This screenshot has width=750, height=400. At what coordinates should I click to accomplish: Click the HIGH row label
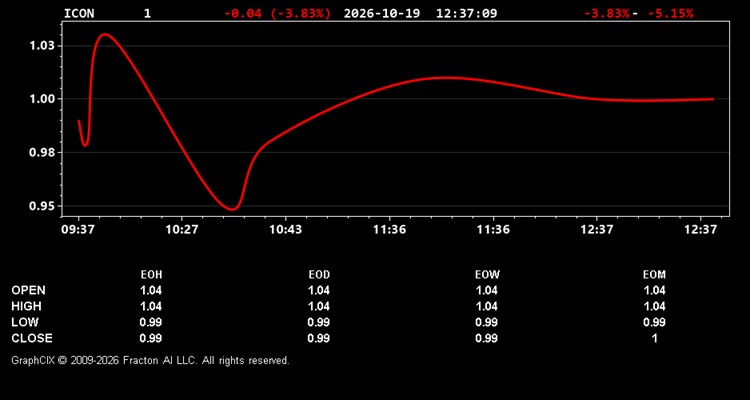(26, 306)
